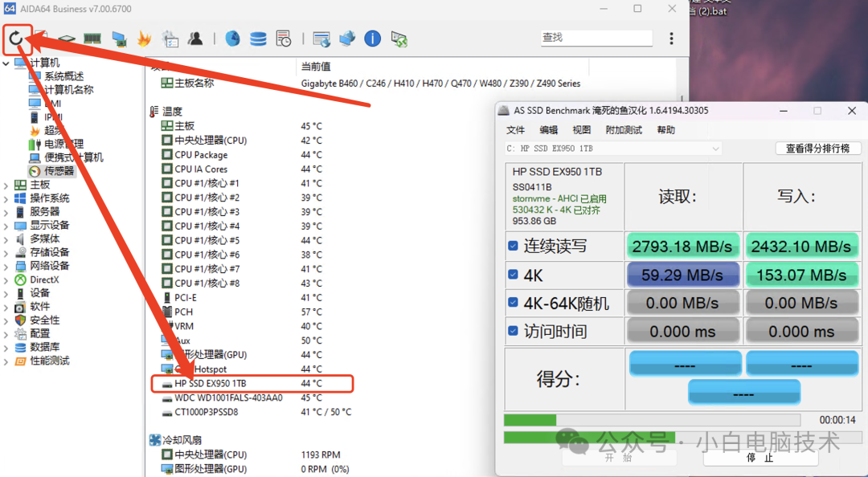Click the shield icon next to 安全性
868x477 pixels.
tap(20, 320)
